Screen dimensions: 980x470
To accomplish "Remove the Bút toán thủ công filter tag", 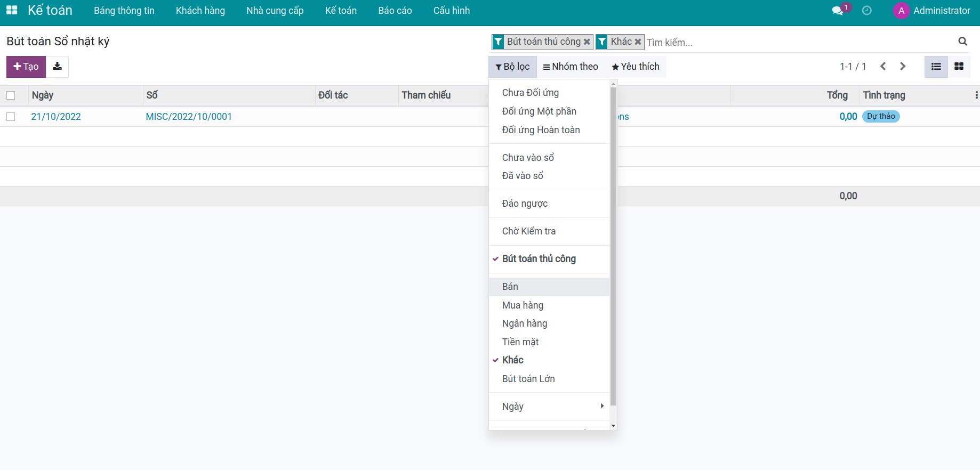I will (x=587, y=42).
